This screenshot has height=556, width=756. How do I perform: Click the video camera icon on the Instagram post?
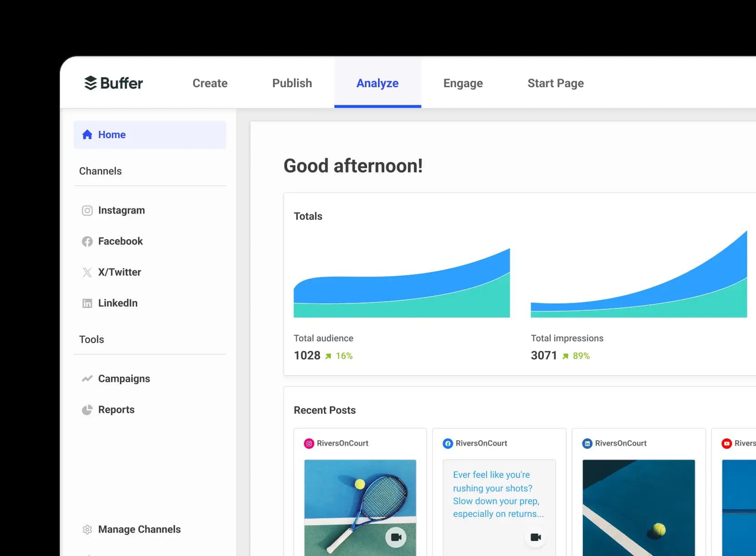(396, 536)
